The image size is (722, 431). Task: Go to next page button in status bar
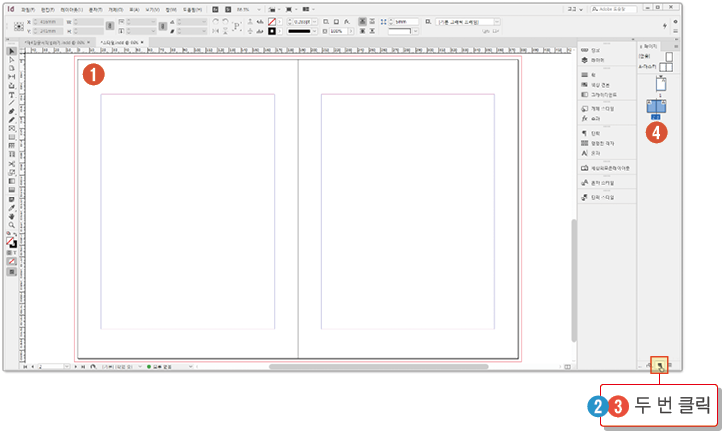click(x=76, y=367)
